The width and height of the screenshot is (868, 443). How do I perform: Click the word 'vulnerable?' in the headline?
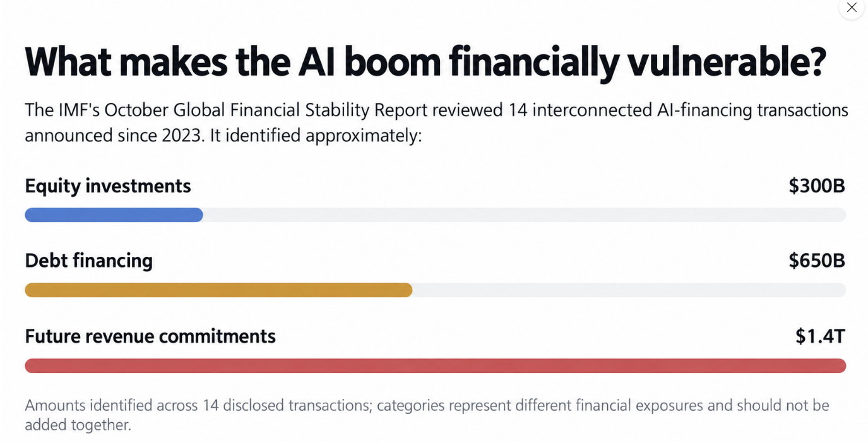(727, 62)
